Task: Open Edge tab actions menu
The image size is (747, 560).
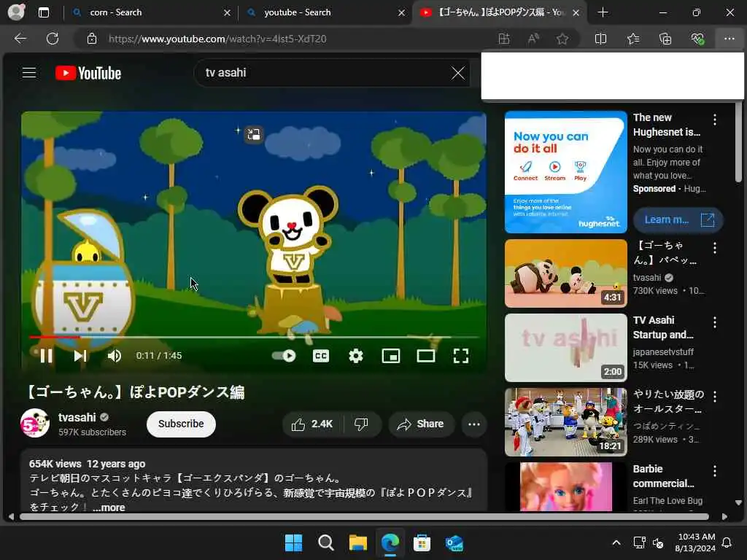Action: point(43,12)
